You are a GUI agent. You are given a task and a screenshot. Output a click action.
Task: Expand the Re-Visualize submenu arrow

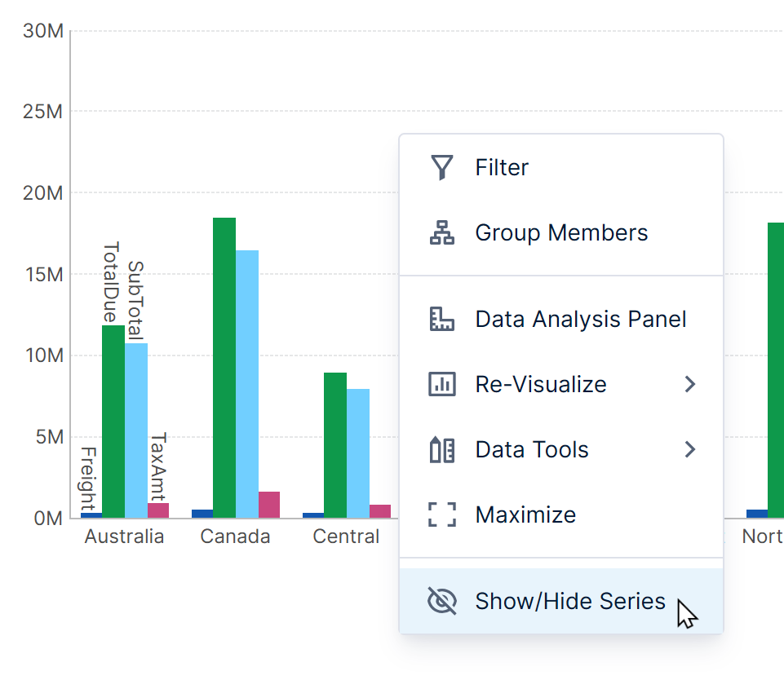coord(690,384)
